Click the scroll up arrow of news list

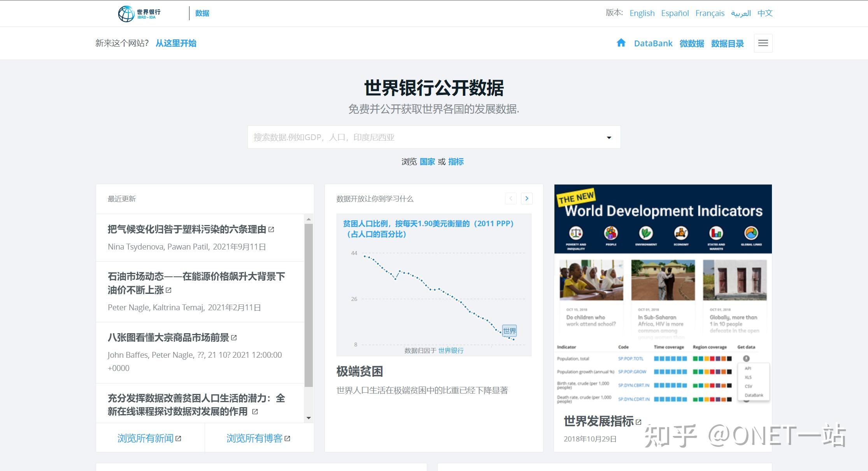click(x=309, y=219)
